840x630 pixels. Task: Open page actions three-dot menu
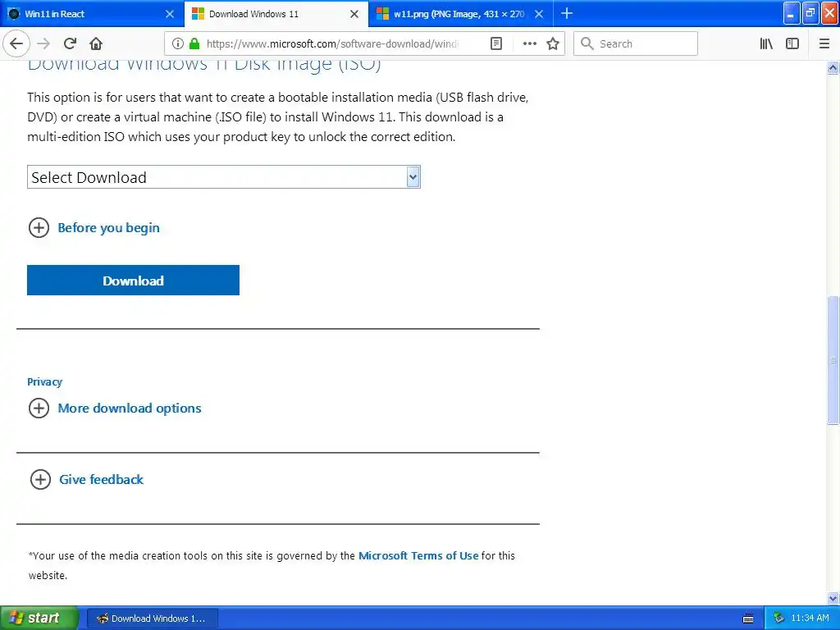tap(529, 44)
